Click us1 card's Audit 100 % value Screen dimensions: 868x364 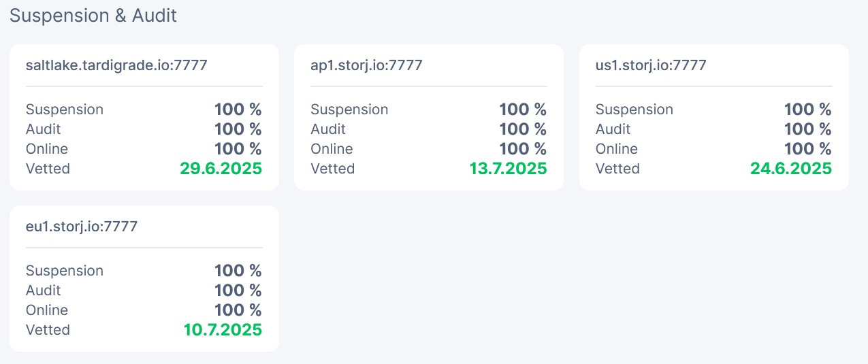click(x=807, y=129)
